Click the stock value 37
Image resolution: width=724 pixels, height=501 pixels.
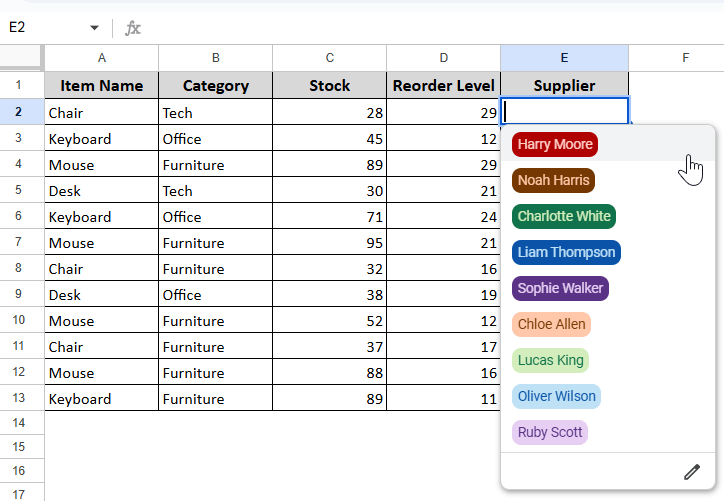click(x=330, y=346)
